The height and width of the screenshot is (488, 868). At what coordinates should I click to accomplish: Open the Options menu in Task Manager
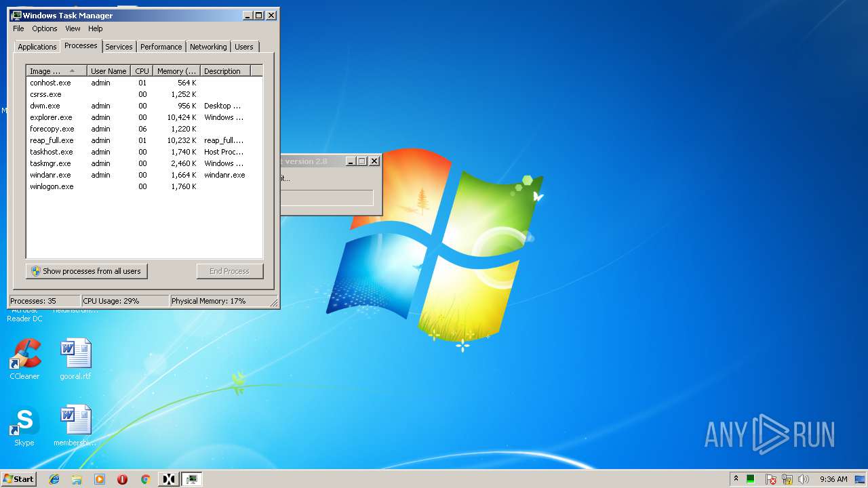(x=45, y=28)
